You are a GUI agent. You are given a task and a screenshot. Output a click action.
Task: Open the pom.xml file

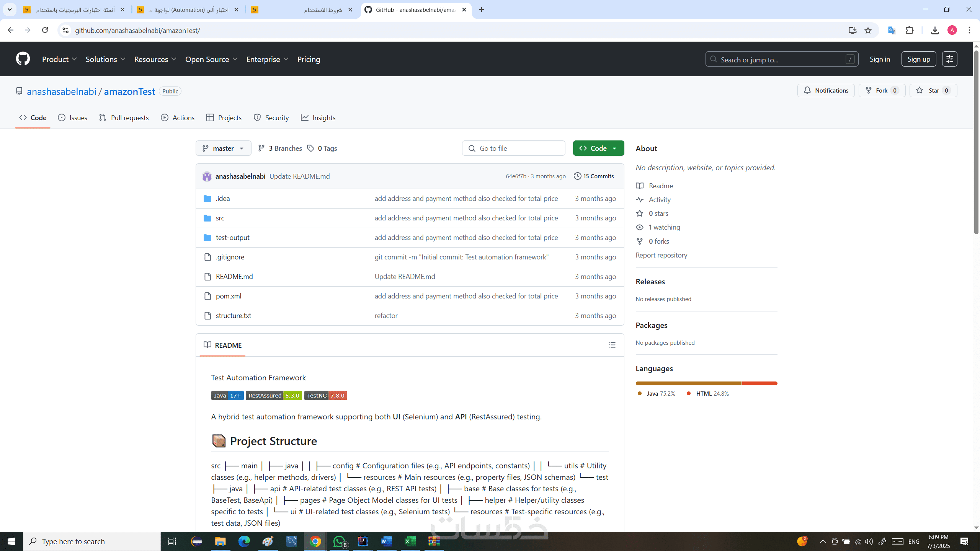point(229,296)
